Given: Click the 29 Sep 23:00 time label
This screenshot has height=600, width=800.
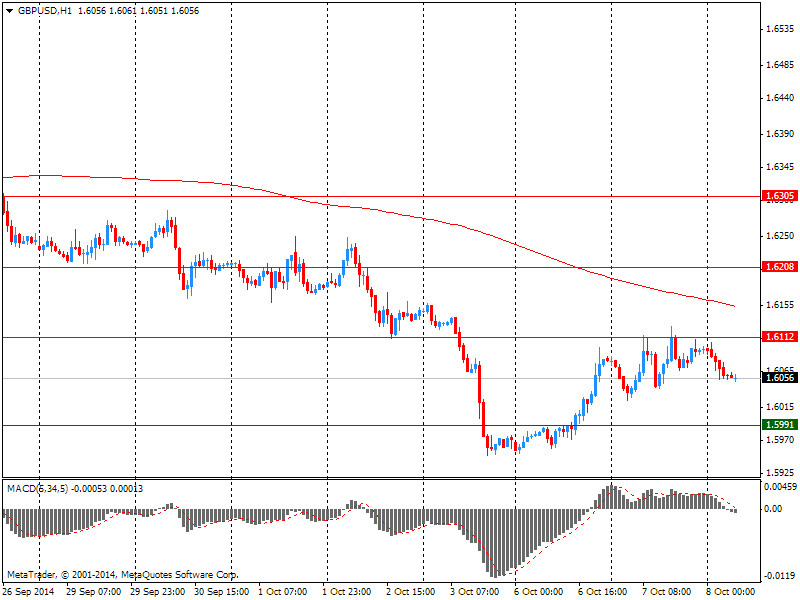Looking at the screenshot, I should coord(158,592).
